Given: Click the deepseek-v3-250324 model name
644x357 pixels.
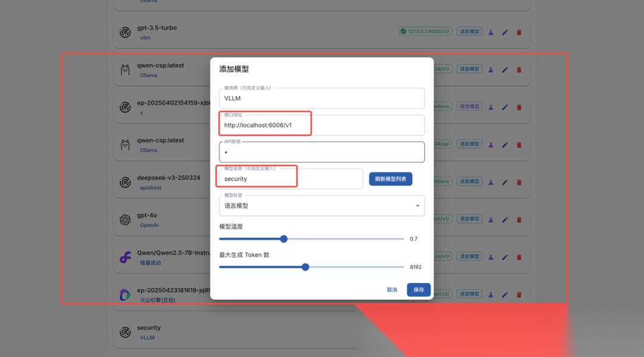Looking at the screenshot, I should coord(168,178).
